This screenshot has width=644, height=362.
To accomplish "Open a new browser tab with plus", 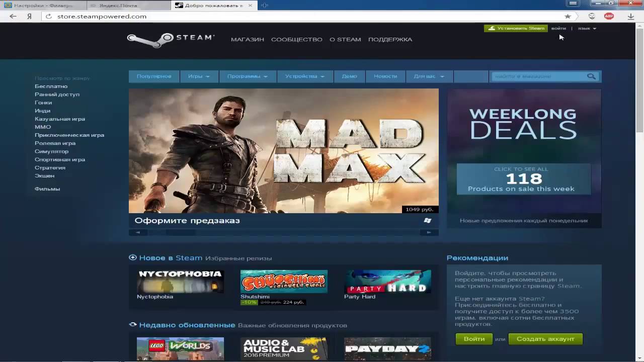I will 264,5.
